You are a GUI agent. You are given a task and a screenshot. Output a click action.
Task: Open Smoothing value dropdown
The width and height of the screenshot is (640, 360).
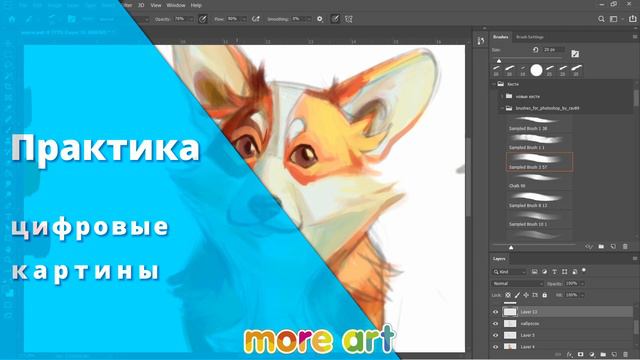[x=308, y=19]
